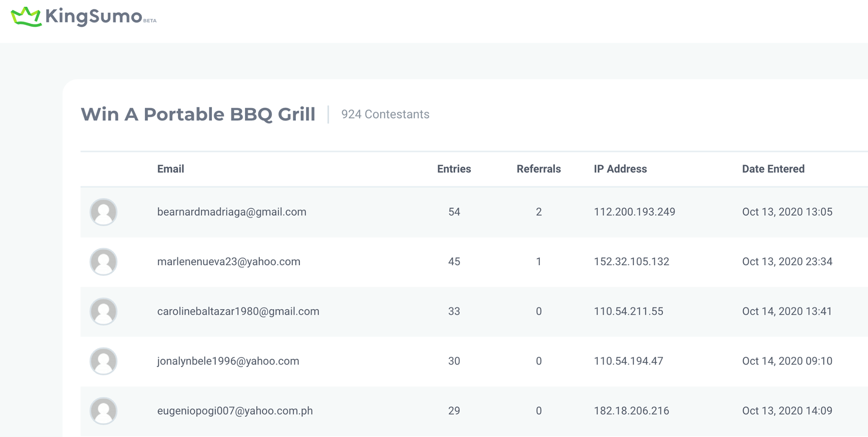
Task: Sort by Entries column header
Action: click(x=454, y=169)
